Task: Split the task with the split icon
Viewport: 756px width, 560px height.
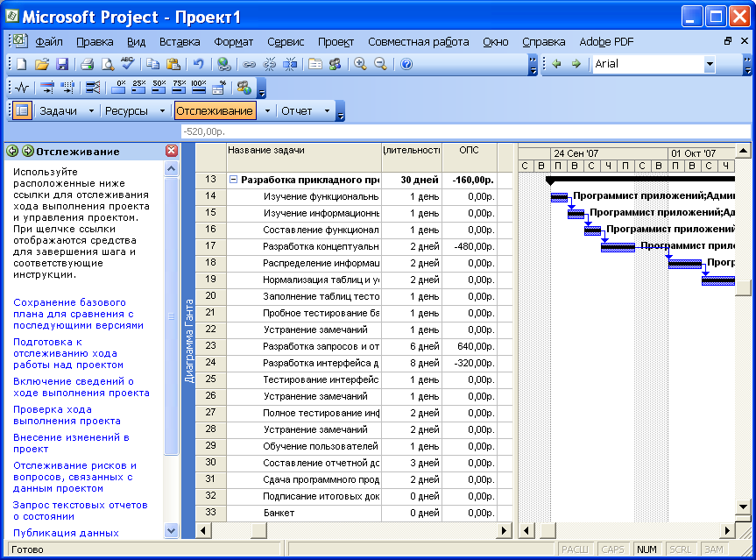Action: coord(290,64)
